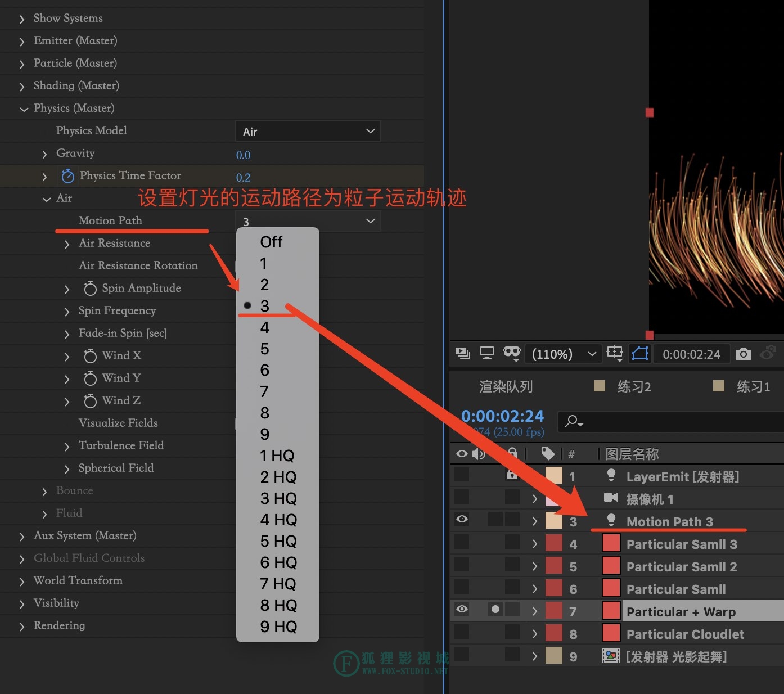
Task: Show the 摄像机 1 layer via eye box
Action: (462, 497)
